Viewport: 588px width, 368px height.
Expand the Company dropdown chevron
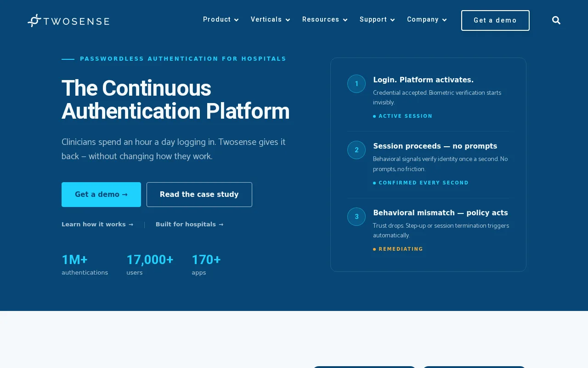coord(445,20)
